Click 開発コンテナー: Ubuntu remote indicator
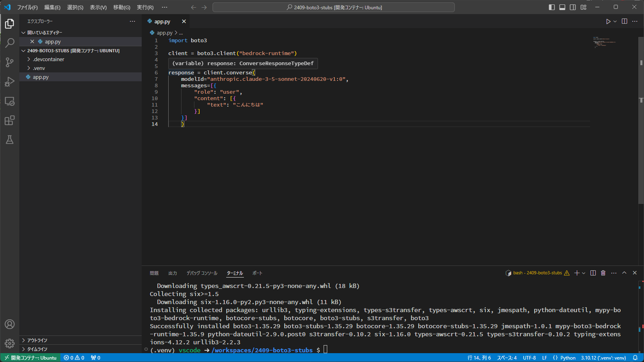The width and height of the screenshot is (644, 362). click(31, 358)
